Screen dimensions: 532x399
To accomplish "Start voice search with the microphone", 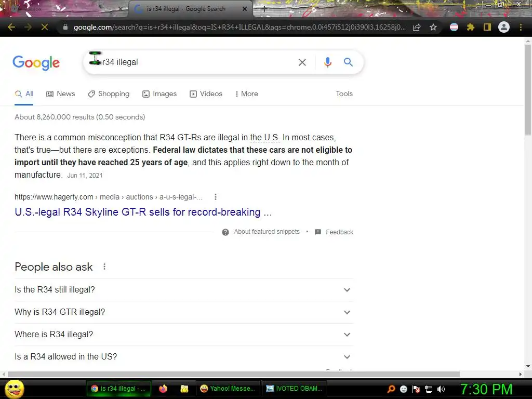I will click(327, 62).
